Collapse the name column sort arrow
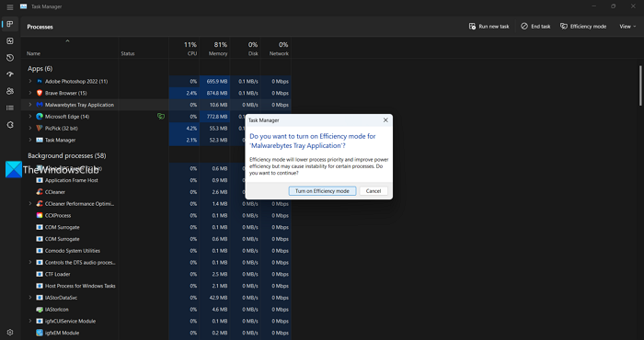644x340 pixels. (x=67, y=40)
